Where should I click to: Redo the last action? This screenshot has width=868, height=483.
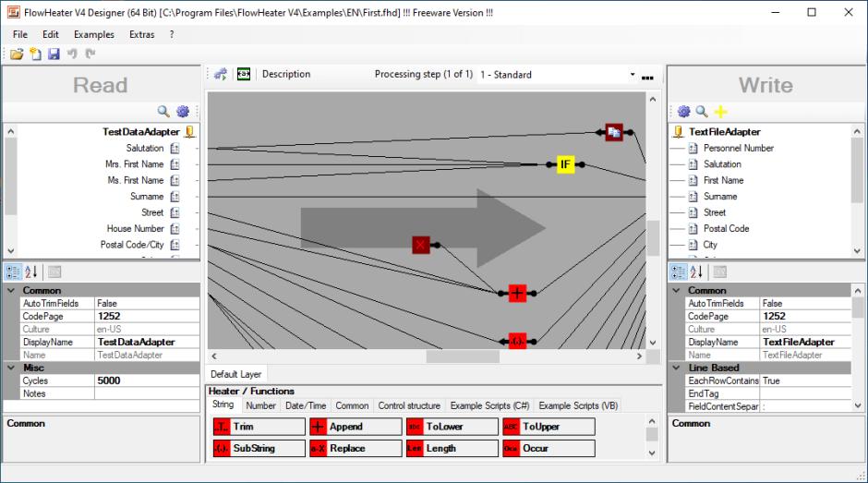(90, 54)
